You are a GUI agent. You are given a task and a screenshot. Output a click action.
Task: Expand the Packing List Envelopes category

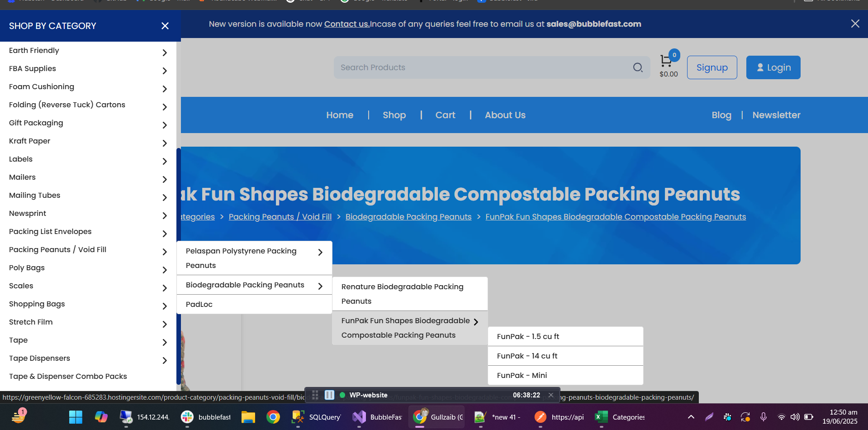[165, 234]
